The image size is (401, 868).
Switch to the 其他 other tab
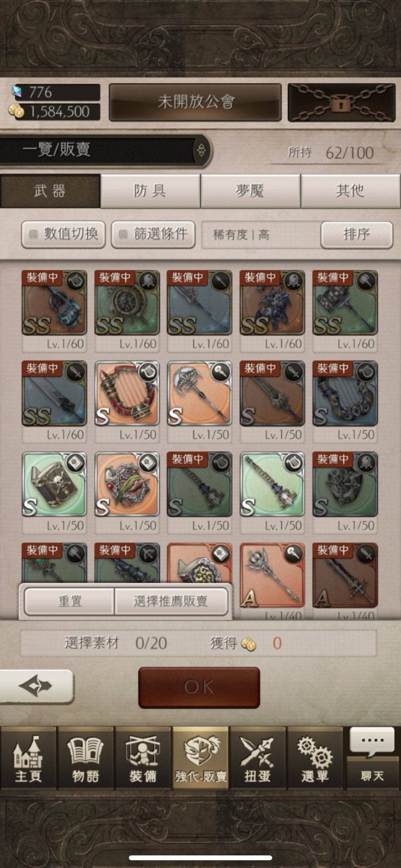point(350,191)
